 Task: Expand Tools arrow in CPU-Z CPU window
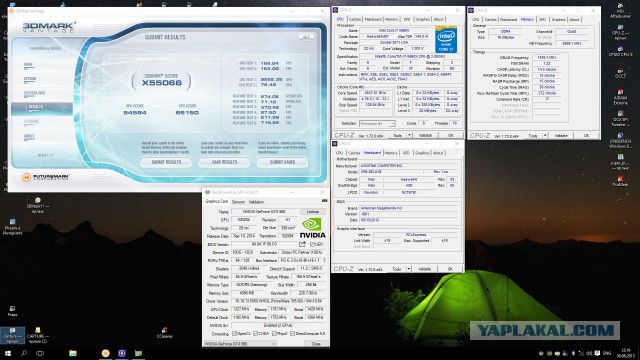409,135
